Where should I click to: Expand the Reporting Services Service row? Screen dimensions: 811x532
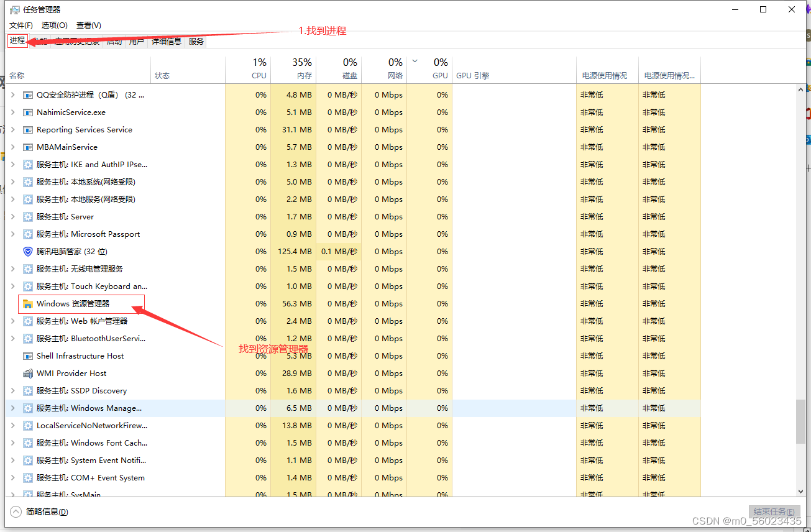(13, 130)
